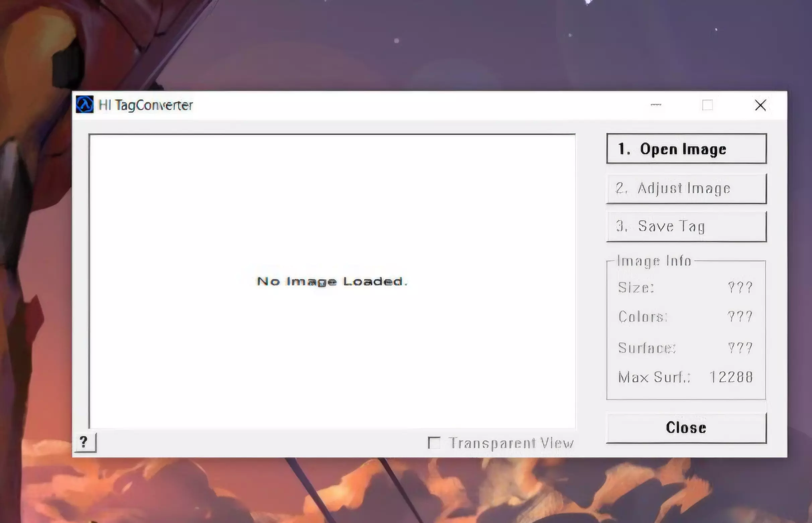Maximize the HI TagConverter window
This screenshot has width=812, height=523.
point(707,105)
